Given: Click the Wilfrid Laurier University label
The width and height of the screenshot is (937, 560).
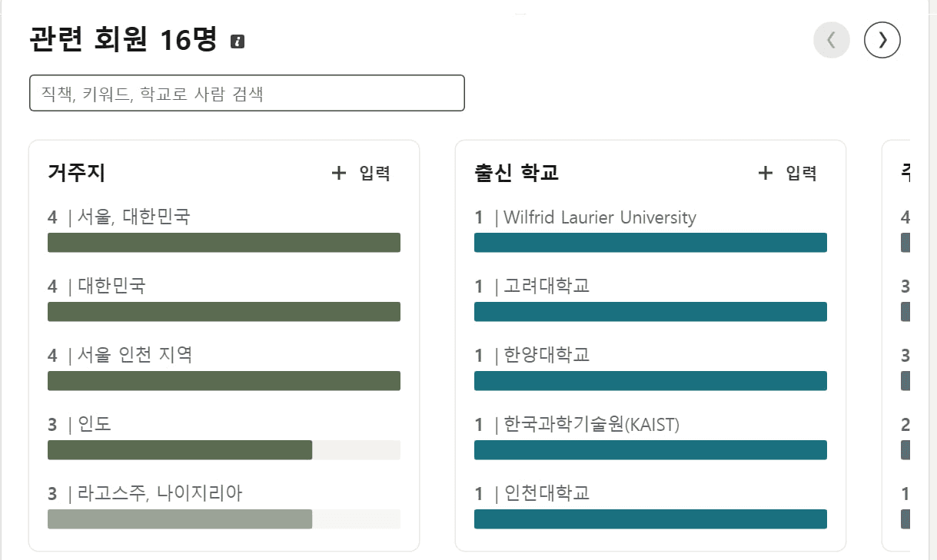Looking at the screenshot, I should 600,217.
